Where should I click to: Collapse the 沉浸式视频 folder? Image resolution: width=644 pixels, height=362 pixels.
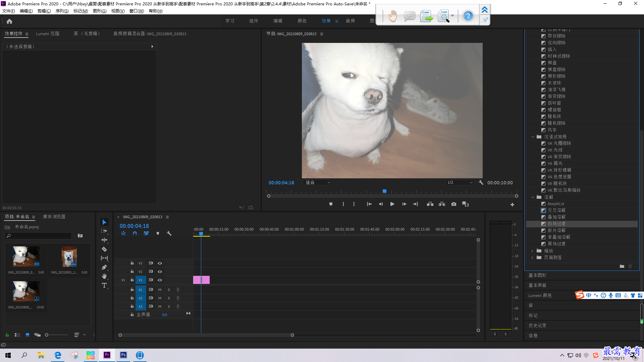click(533, 137)
